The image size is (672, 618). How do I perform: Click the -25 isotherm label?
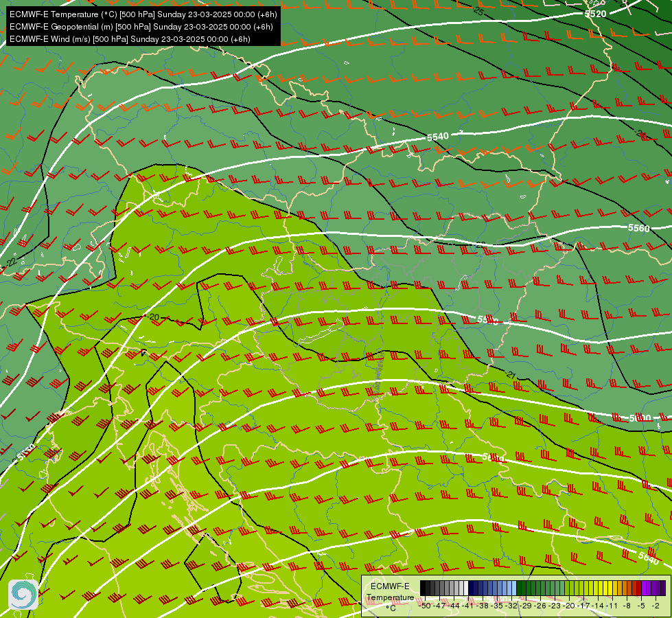(478, 11)
